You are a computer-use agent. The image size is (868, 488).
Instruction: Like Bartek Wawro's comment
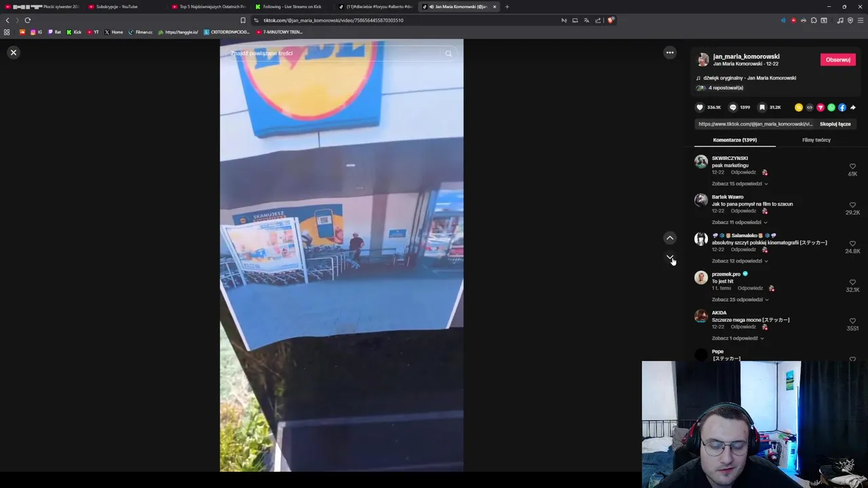(852, 205)
